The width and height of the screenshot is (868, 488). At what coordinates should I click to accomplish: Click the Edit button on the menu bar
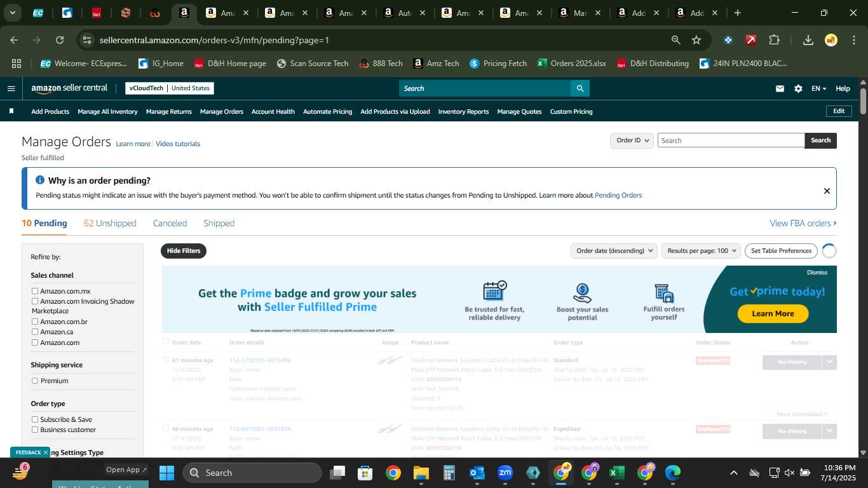pos(839,111)
